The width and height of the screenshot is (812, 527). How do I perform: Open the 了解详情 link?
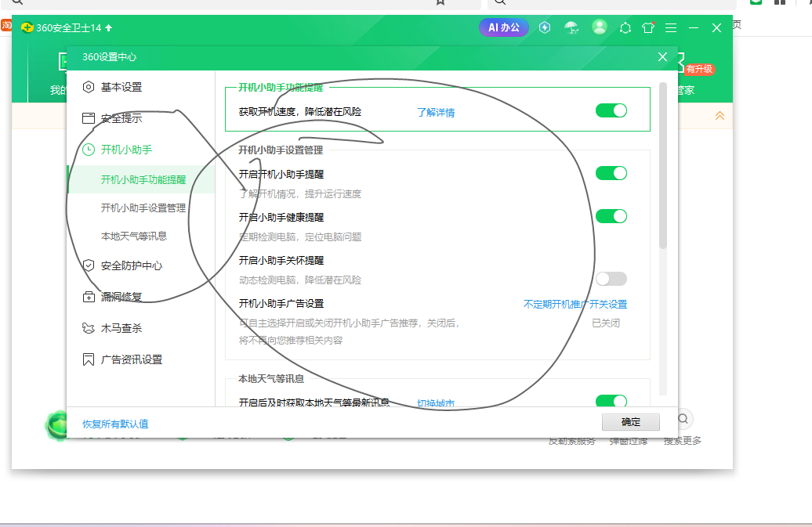coord(436,112)
